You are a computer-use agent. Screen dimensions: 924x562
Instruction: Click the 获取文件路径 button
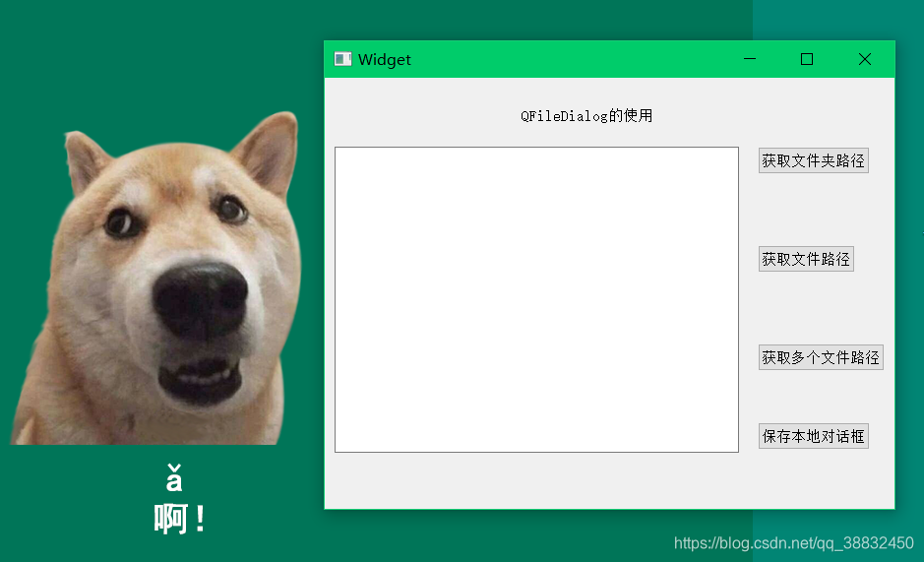coord(806,259)
